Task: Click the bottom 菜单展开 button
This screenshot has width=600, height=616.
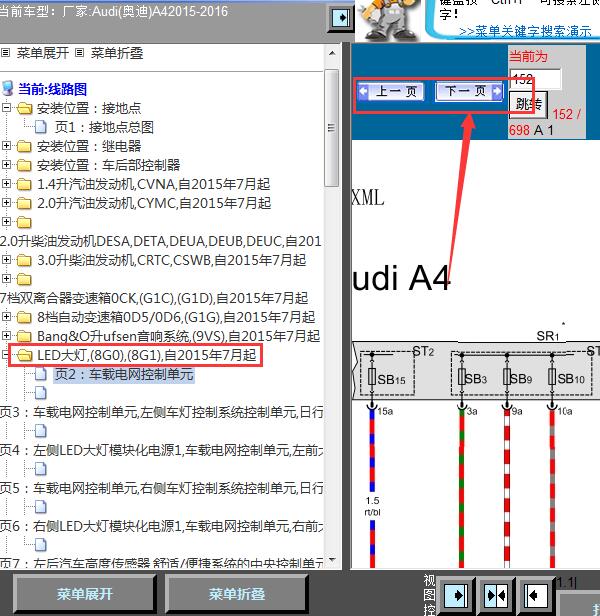Action: 85,594
